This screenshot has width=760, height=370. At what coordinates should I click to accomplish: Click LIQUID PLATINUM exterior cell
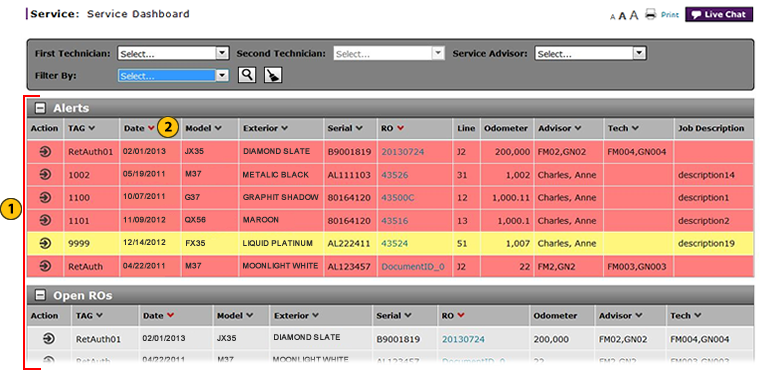(278, 243)
